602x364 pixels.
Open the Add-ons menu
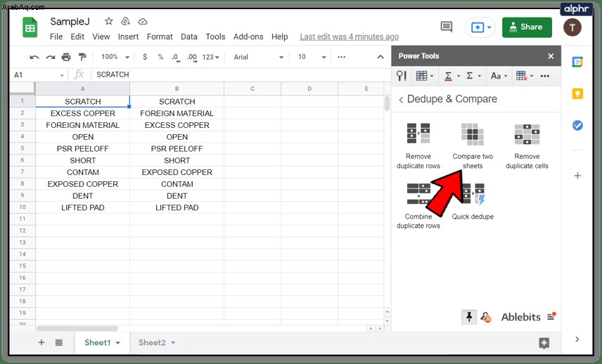tap(248, 37)
